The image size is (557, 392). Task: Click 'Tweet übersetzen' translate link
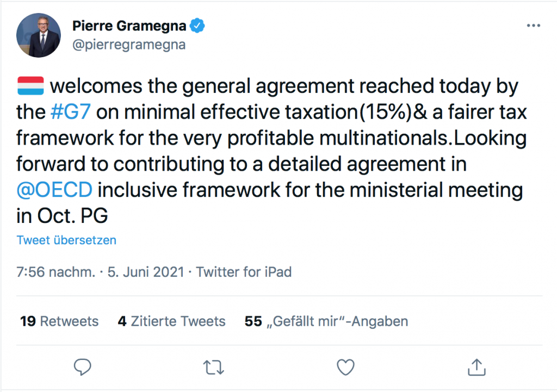click(66, 240)
